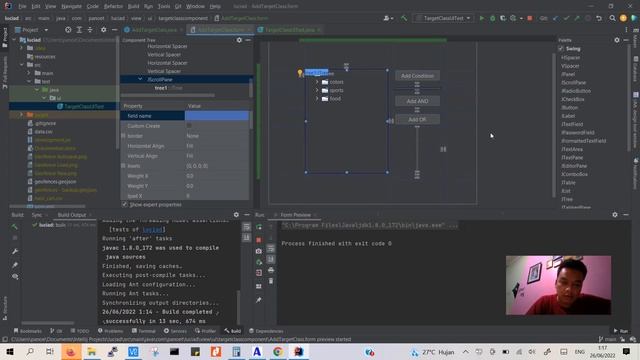Expand the sports node in form tree
640x360 pixels.
pyautogui.click(x=317, y=90)
